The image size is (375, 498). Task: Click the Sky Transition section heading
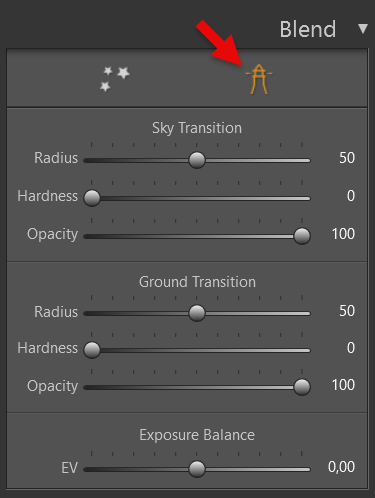[197, 128]
